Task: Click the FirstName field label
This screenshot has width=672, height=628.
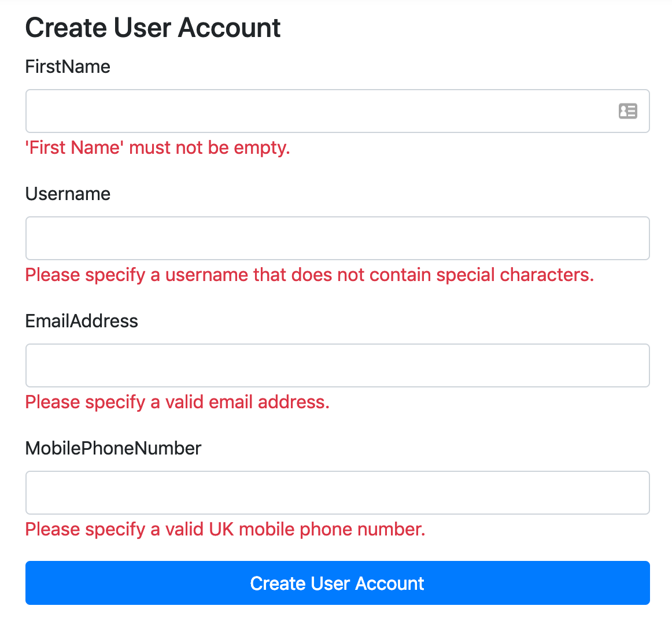Action: 68,67
